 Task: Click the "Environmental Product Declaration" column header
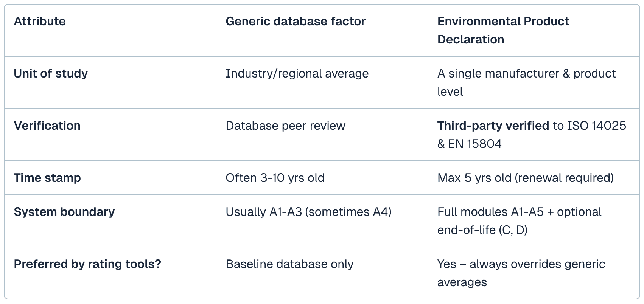(503, 30)
